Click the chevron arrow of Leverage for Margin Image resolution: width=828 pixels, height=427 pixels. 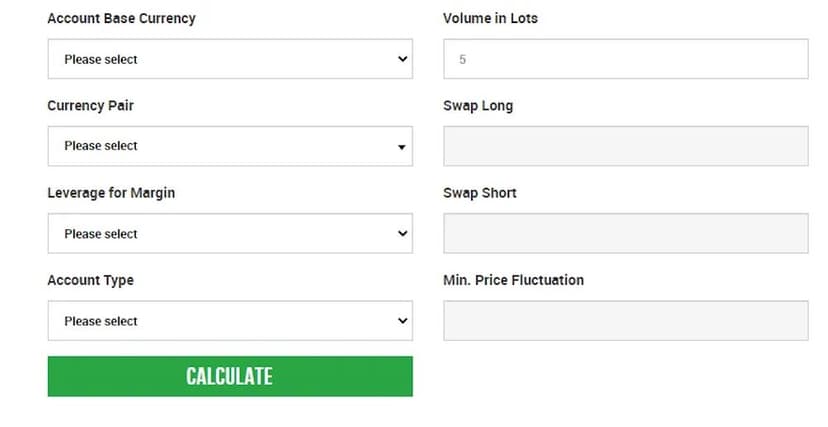pos(402,233)
